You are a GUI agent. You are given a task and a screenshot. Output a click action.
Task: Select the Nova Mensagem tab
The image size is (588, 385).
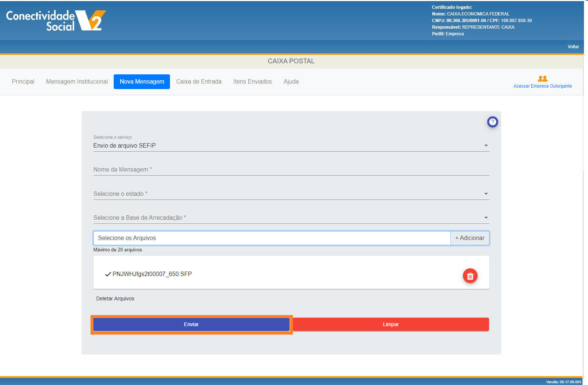pyautogui.click(x=142, y=82)
